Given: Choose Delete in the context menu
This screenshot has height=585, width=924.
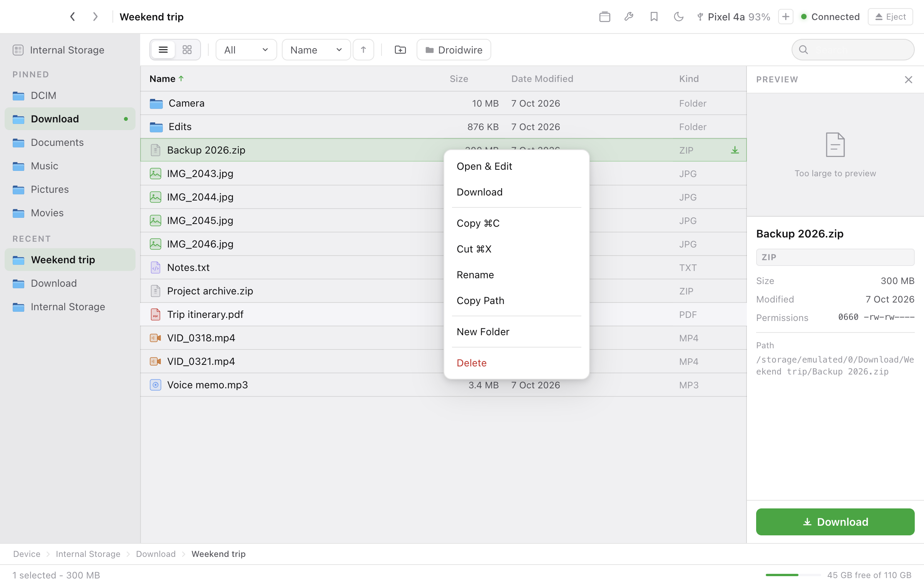Looking at the screenshot, I should point(517,363).
